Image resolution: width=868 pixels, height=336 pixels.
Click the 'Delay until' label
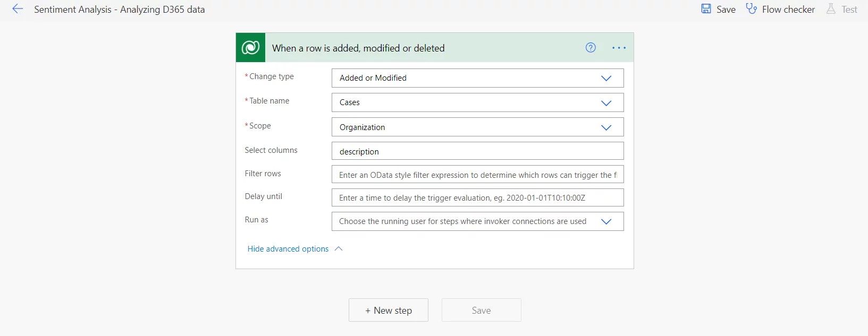263,196
